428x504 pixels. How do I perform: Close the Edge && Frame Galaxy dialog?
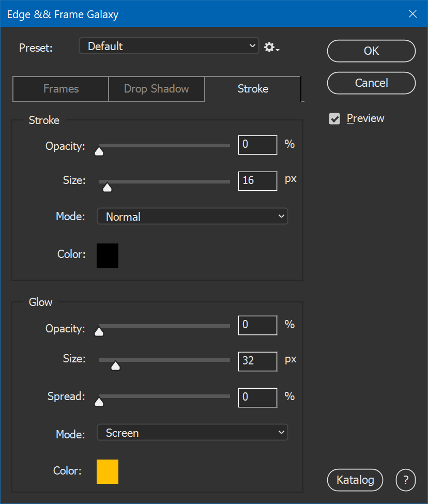[412, 14]
